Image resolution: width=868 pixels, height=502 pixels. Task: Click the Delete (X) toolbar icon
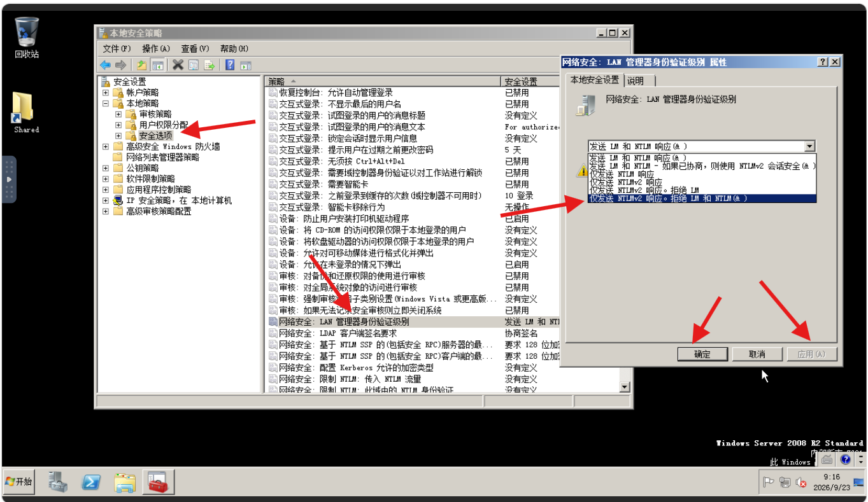pyautogui.click(x=178, y=65)
